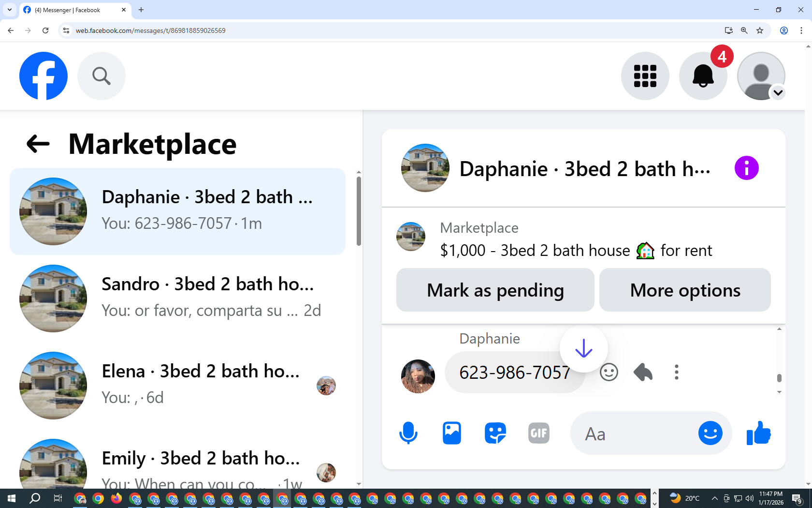The height and width of the screenshot is (508, 812).
Task: Open Firefox from the taskbar
Action: click(116, 498)
